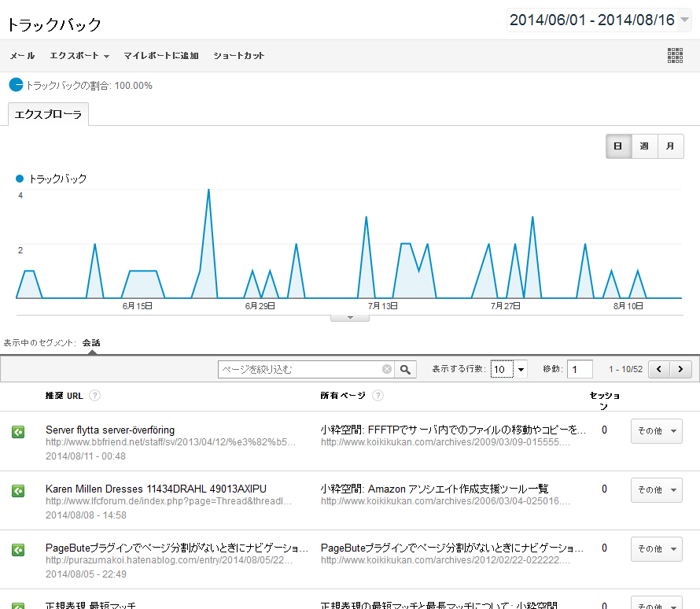Screen dimensions: 700x609
Task: Open その他 dropdown for Server flytta row
Action: pos(656,431)
